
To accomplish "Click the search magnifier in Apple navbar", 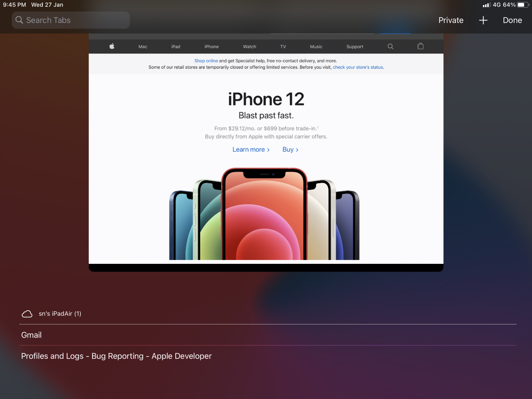I will coord(390,46).
